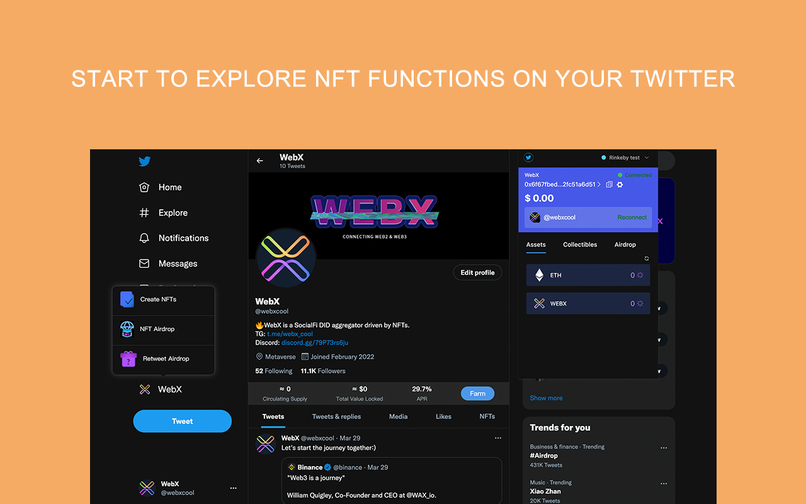
Task: Open the discord.gg/79P73rs6ju link
Action: (315, 343)
